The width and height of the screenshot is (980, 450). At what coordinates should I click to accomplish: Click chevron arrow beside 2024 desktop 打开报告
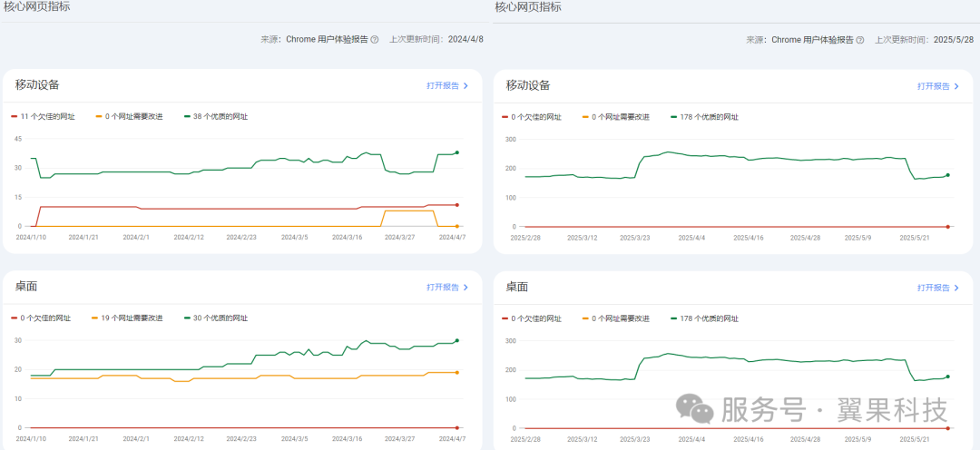pos(466,288)
